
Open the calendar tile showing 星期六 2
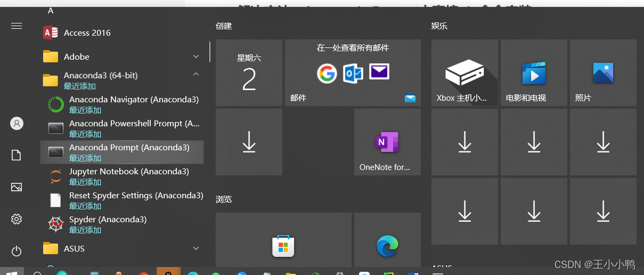point(249,72)
